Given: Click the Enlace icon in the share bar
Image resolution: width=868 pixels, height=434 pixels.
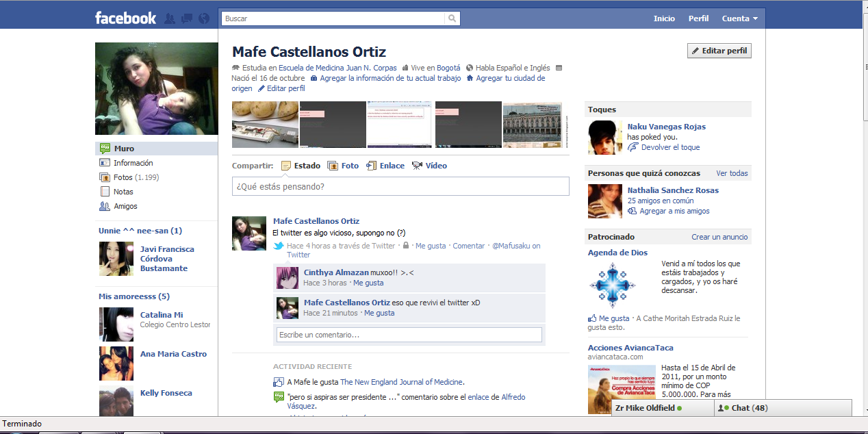Looking at the screenshot, I should (x=373, y=166).
